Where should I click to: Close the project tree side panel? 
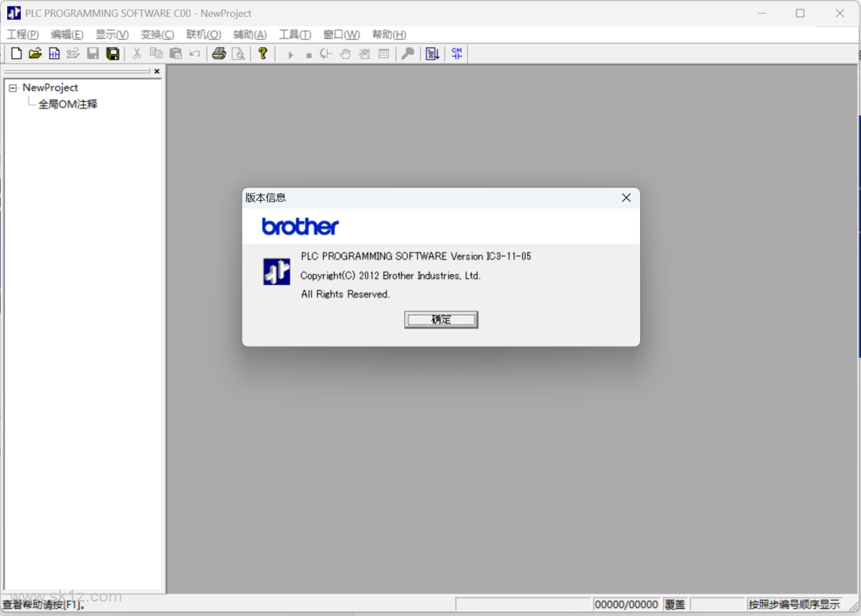157,72
